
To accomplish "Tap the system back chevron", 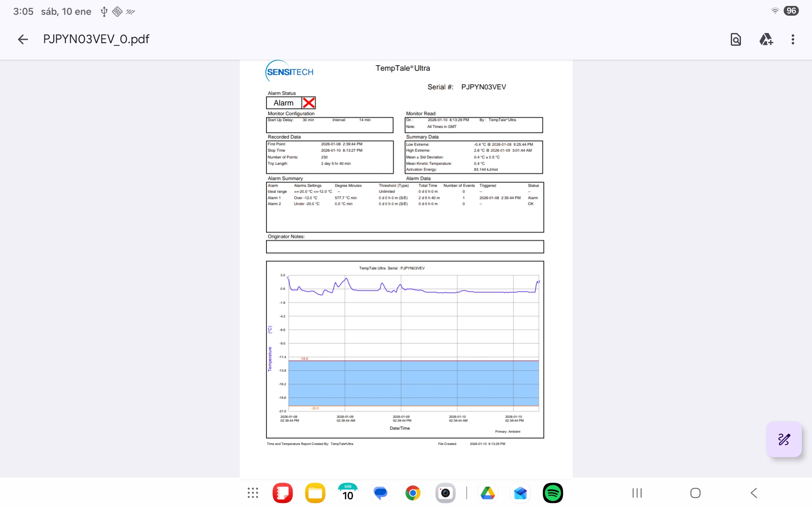I will coord(754,493).
